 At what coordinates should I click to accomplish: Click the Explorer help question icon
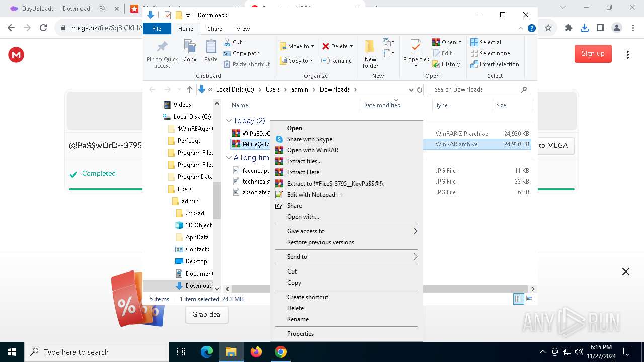coord(531,29)
